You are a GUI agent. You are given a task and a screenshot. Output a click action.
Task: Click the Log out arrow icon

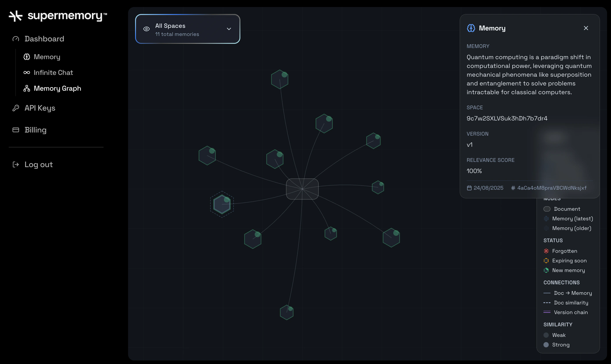tap(16, 164)
